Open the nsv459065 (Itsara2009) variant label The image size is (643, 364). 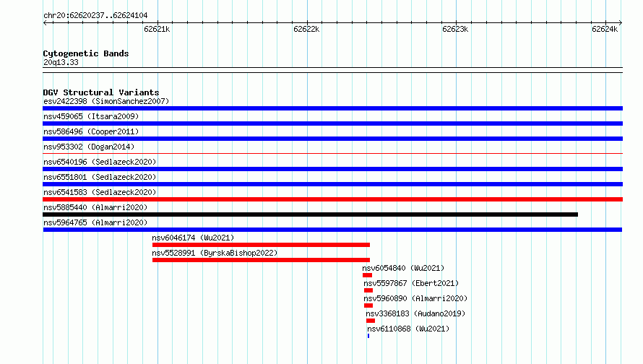[91, 116]
